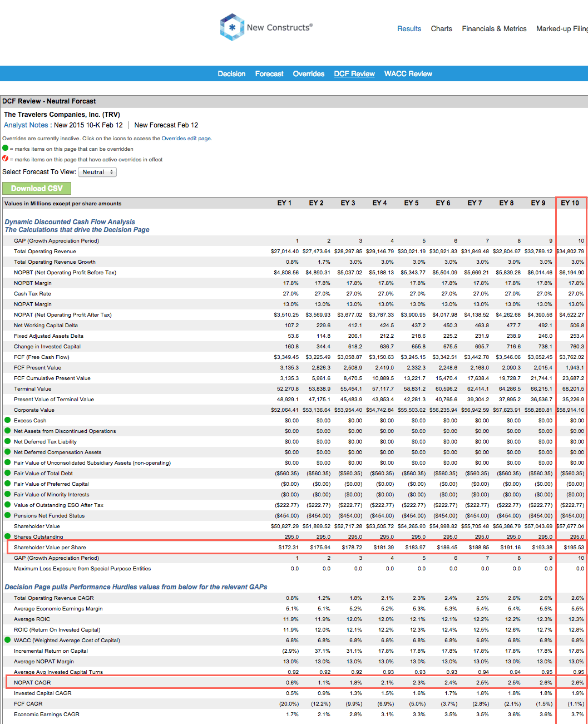Click the Terminal Value row label
The image size is (588, 724).
tap(32, 389)
